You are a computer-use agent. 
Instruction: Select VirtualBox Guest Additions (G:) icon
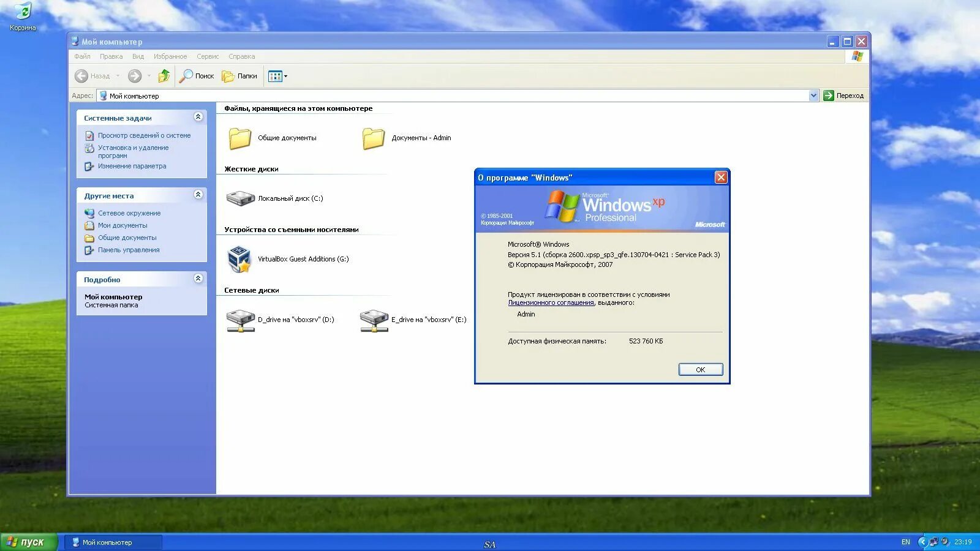(x=239, y=259)
